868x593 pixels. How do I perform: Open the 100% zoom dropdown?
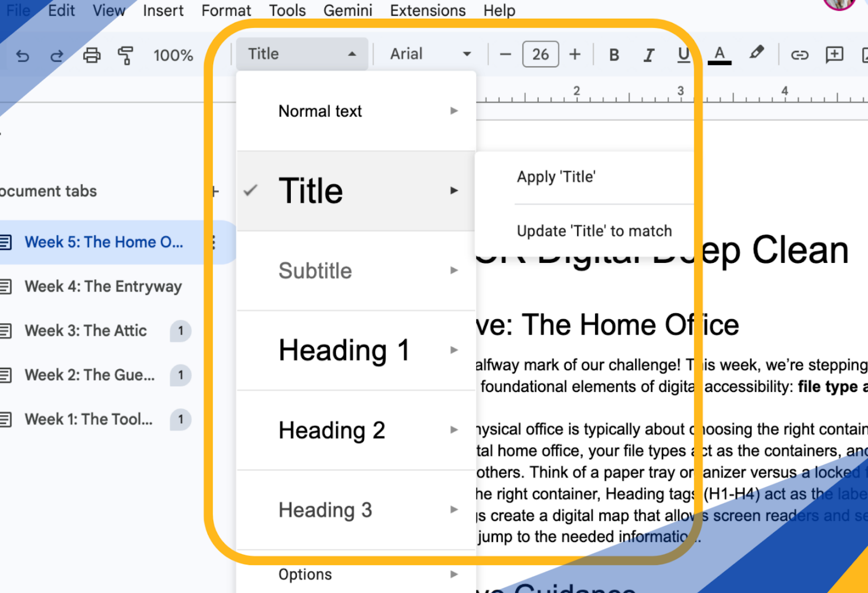(173, 55)
